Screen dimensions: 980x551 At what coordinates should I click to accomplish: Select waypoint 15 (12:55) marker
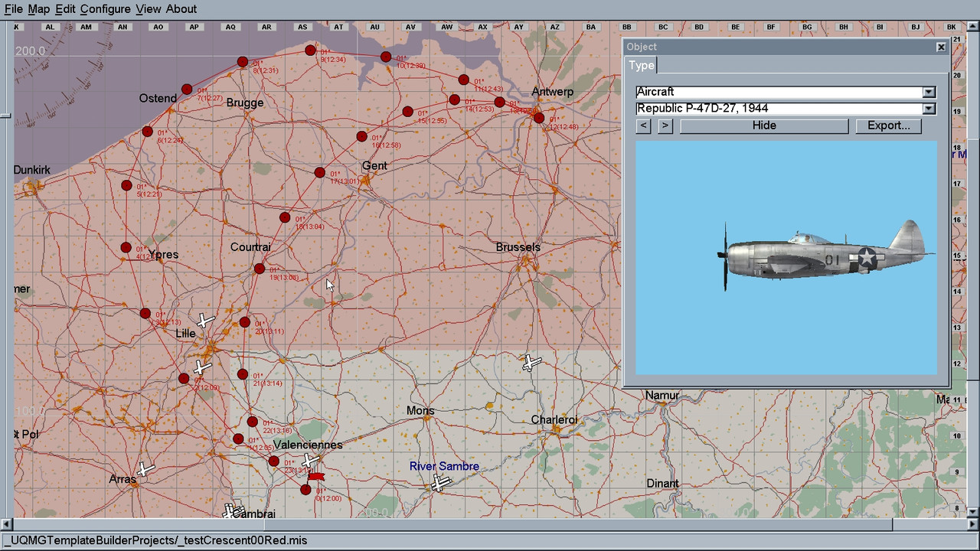[x=408, y=112]
